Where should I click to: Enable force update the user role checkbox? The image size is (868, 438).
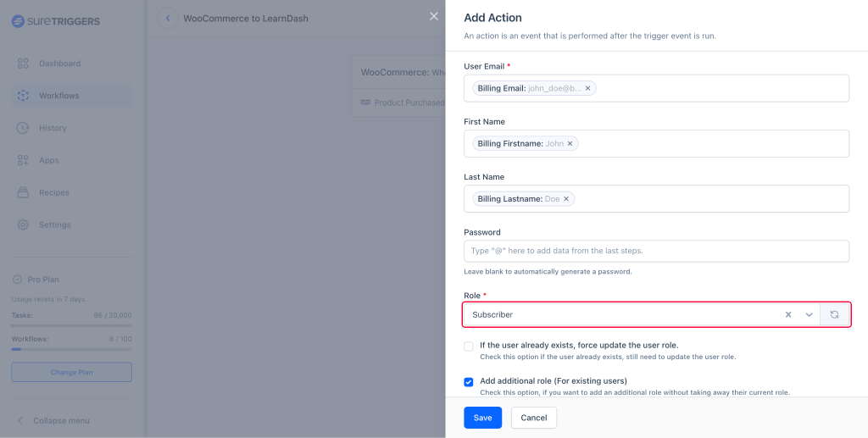pos(469,346)
